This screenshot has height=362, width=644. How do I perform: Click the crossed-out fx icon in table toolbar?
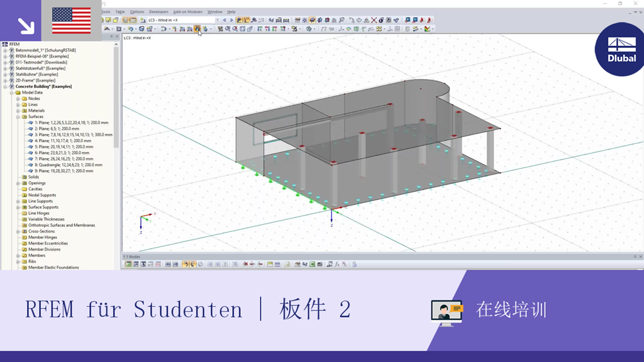pos(344,265)
